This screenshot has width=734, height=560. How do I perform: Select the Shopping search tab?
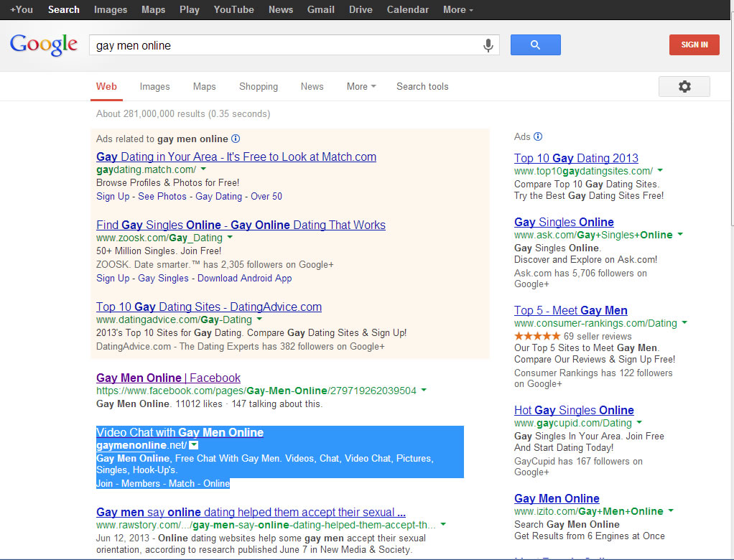pyautogui.click(x=259, y=86)
